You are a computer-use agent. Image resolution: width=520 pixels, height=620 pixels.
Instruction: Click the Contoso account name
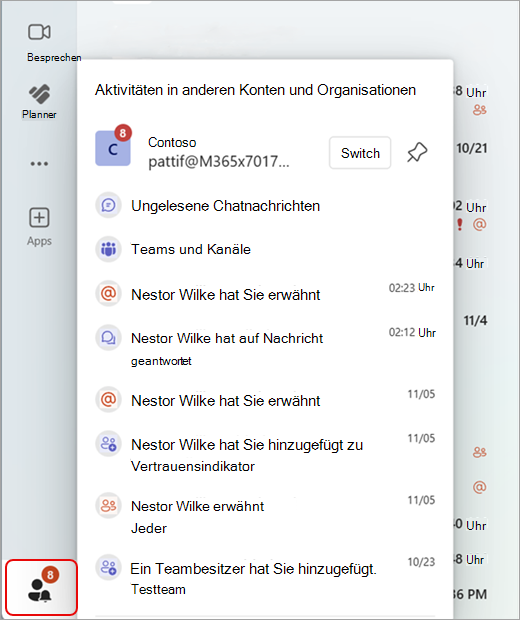pyautogui.click(x=172, y=142)
